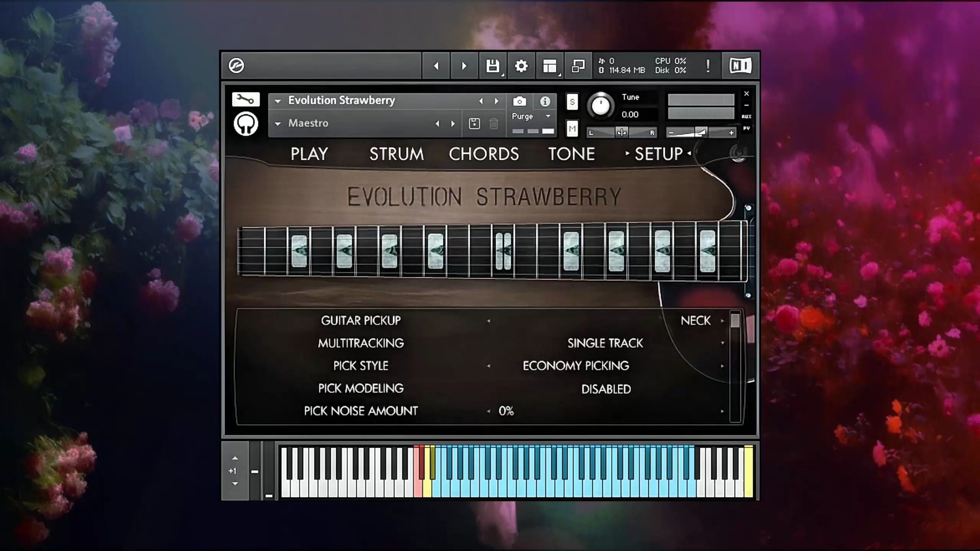Shift keyboard octave up arrow
Screen dimensions: 980x551
pos(235,458)
